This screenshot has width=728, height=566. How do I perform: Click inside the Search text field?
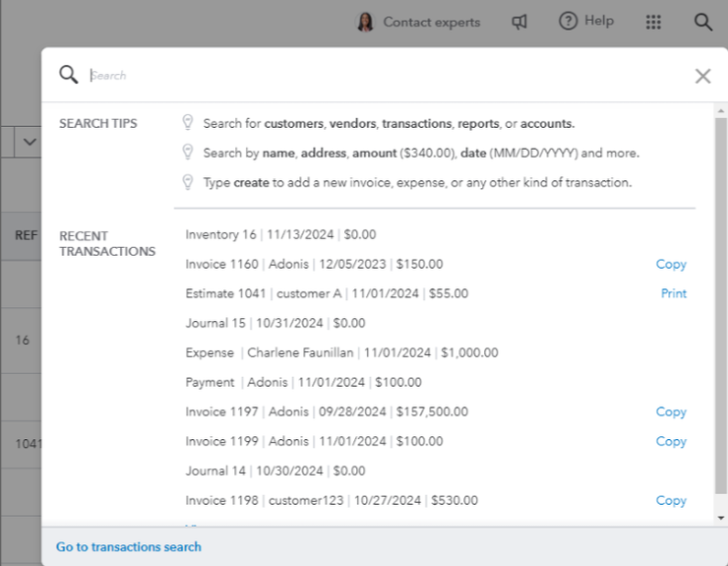[x=384, y=76]
